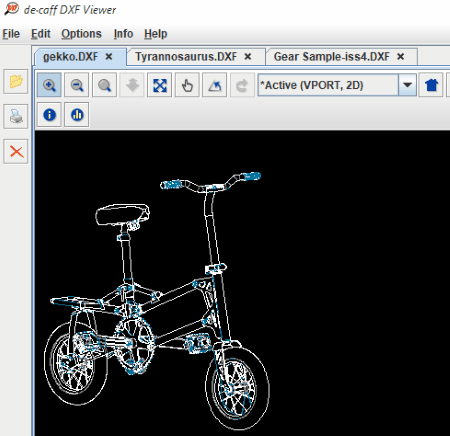Click the open file folder icon
The width and height of the screenshot is (450, 436).
(x=16, y=81)
